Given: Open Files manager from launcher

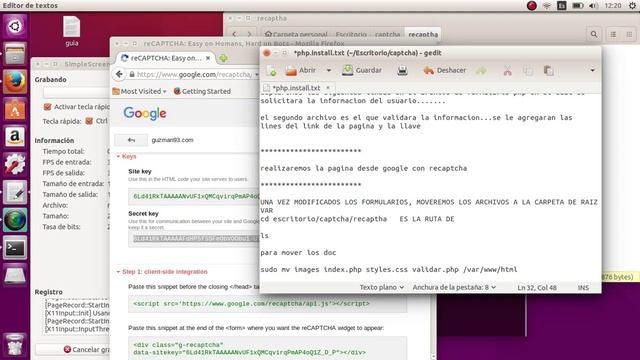Looking at the screenshot, I should coord(15,54).
